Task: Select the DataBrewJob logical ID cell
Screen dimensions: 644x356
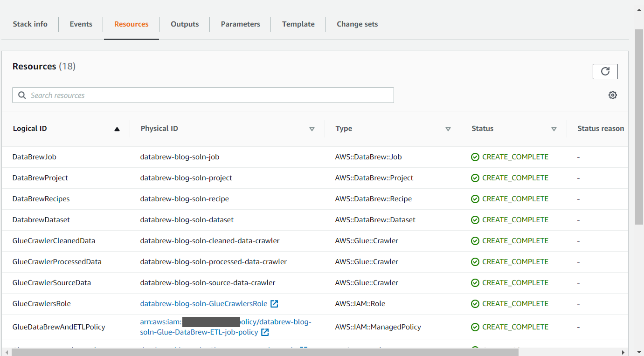Action: [x=35, y=157]
